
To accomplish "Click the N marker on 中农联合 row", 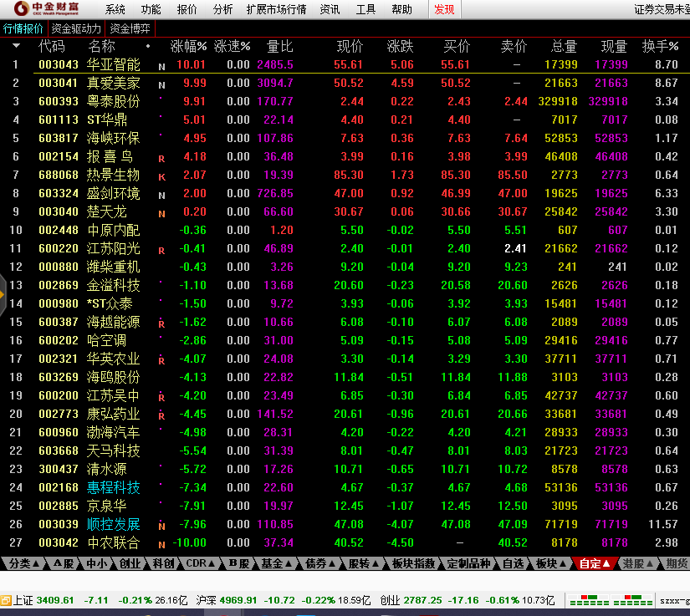I will [x=161, y=545].
